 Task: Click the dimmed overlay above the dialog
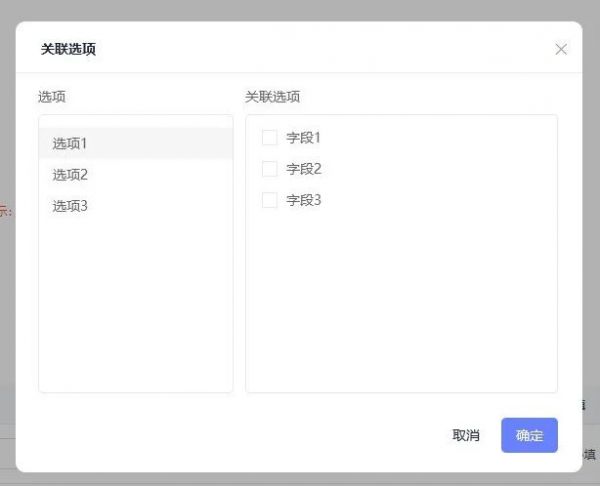coord(300,9)
